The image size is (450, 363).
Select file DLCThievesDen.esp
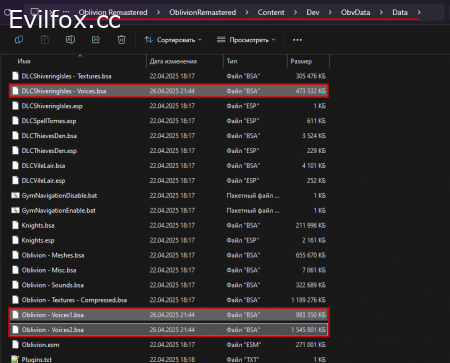point(169,151)
